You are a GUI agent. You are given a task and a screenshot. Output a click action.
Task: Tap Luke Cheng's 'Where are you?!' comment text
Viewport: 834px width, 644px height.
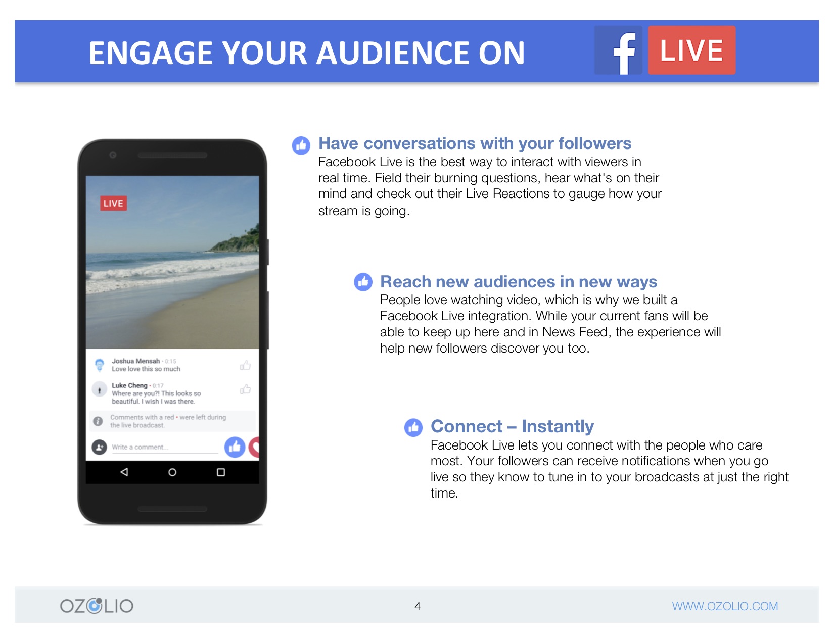pos(156,398)
